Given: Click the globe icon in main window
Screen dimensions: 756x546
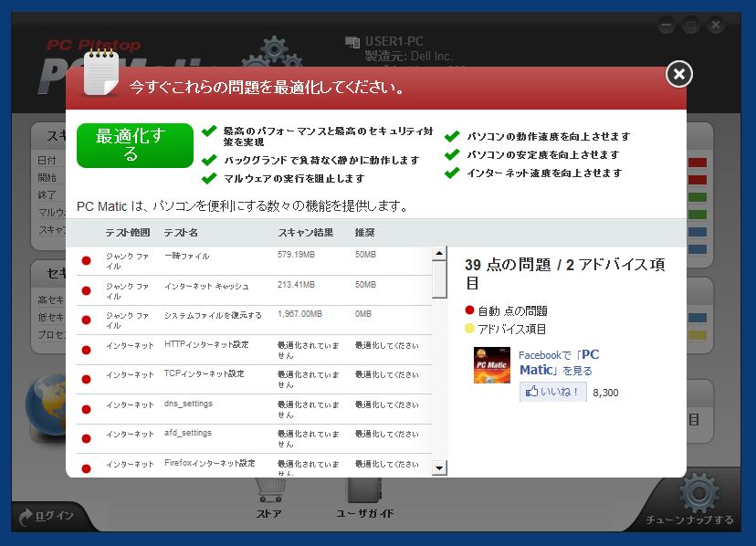Looking at the screenshot, I should point(46,406).
